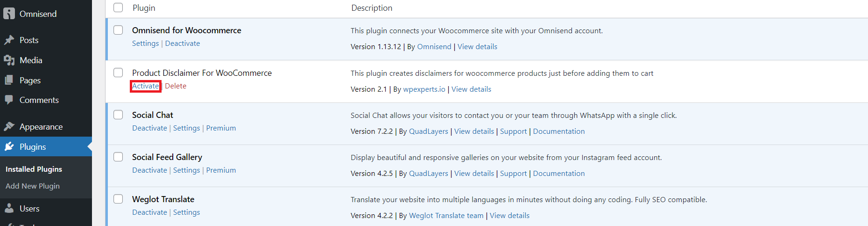Open Social Feed Gallery Settings link

(186, 170)
